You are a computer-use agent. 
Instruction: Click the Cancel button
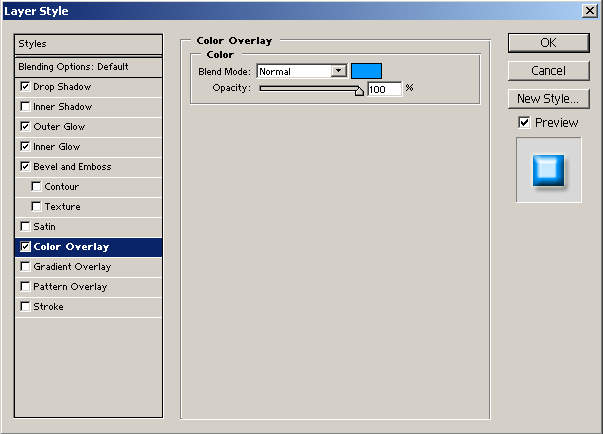(548, 71)
